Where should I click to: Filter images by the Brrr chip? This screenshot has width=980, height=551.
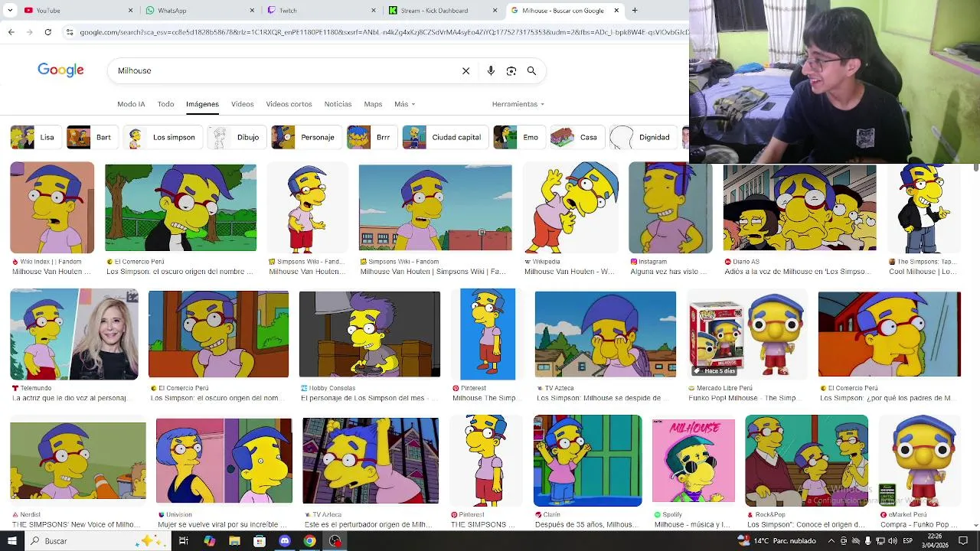tap(371, 137)
